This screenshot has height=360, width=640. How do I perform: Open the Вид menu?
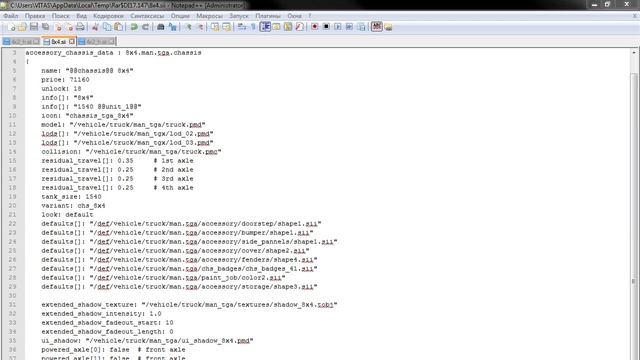81,16
